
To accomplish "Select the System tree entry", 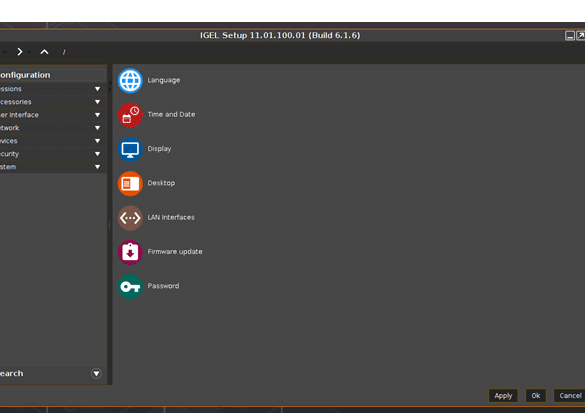I will [x=53, y=167].
